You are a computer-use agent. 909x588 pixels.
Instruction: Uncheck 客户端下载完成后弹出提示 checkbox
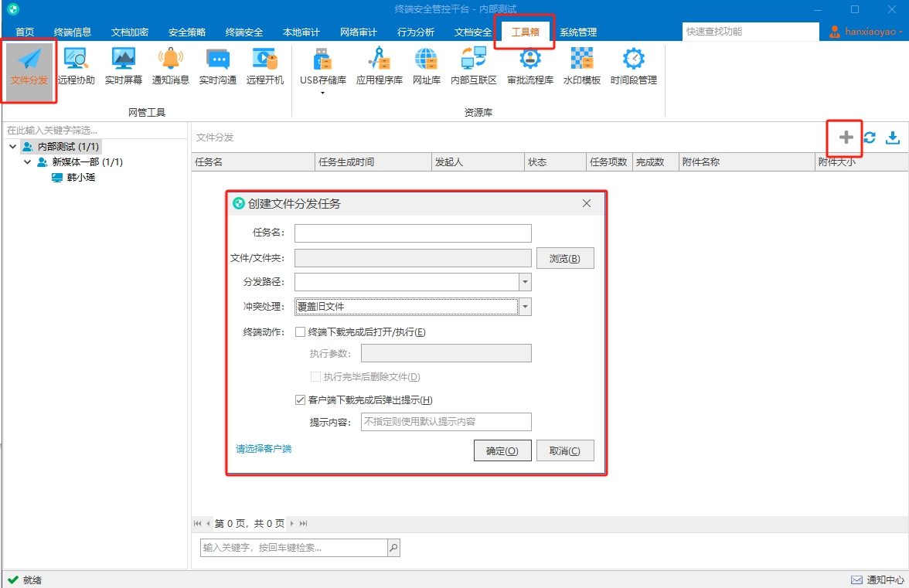(x=300, y=399)
